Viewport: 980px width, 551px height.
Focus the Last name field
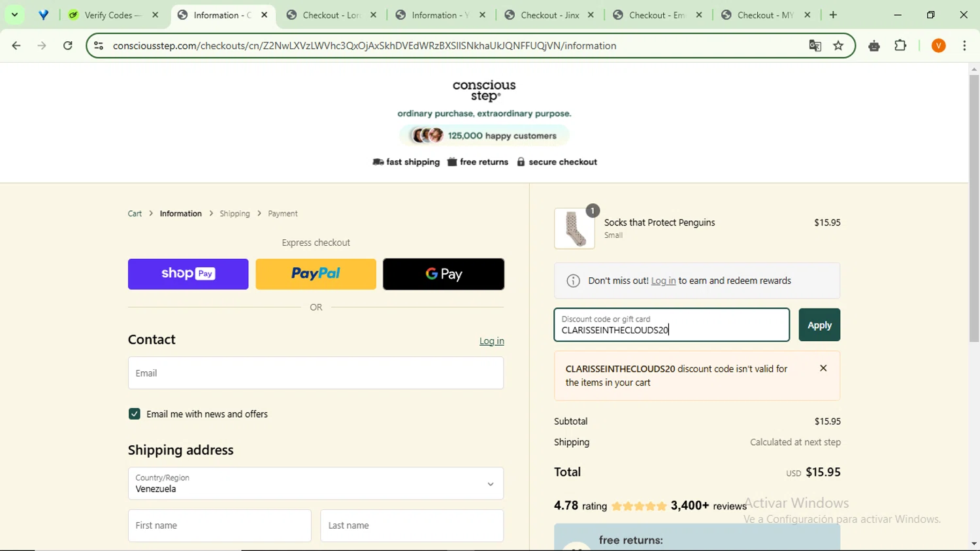(x=412, y=526)
